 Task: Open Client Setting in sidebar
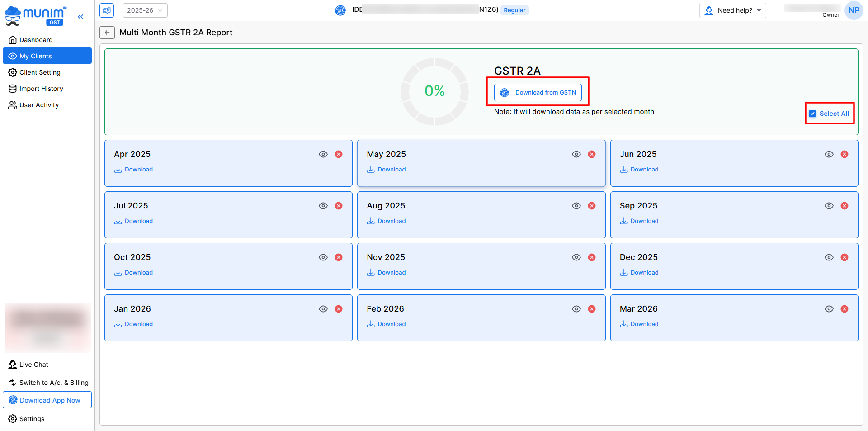(x=40, y=72)
